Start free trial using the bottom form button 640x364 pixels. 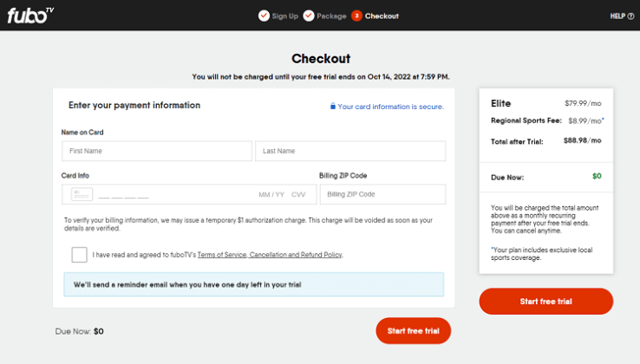click(x=413, y=331)
